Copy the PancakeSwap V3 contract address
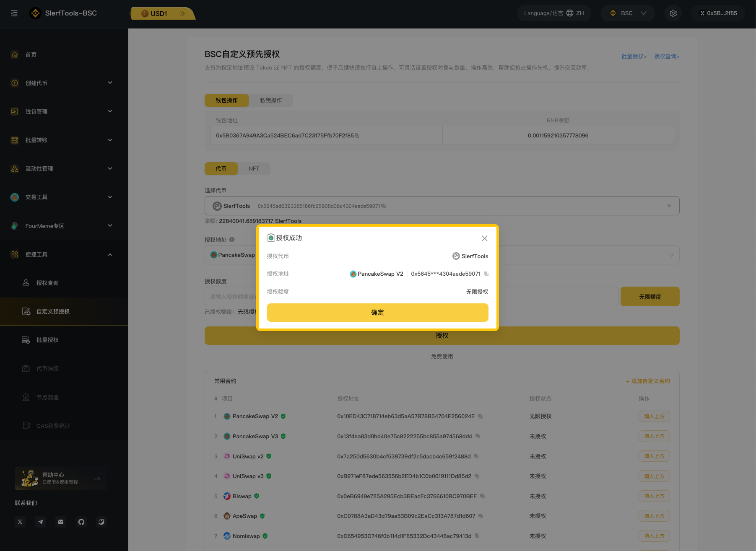 (478, 437)
